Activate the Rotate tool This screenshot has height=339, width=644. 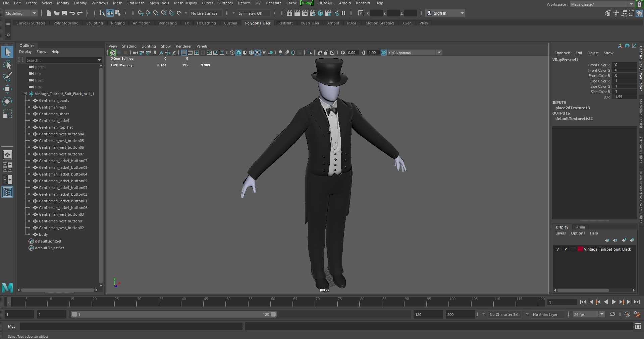pos(7,101)
